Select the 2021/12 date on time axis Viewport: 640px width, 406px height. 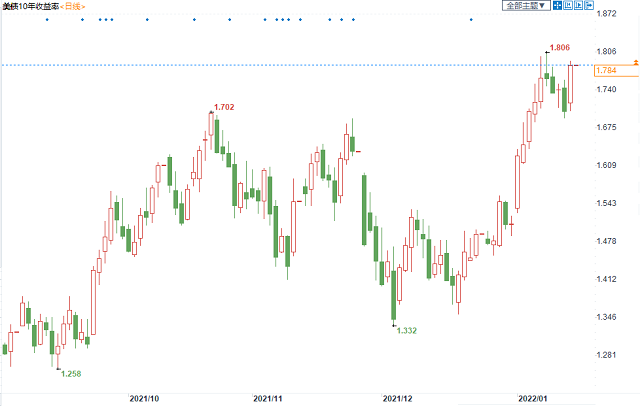tap(397, 397)
